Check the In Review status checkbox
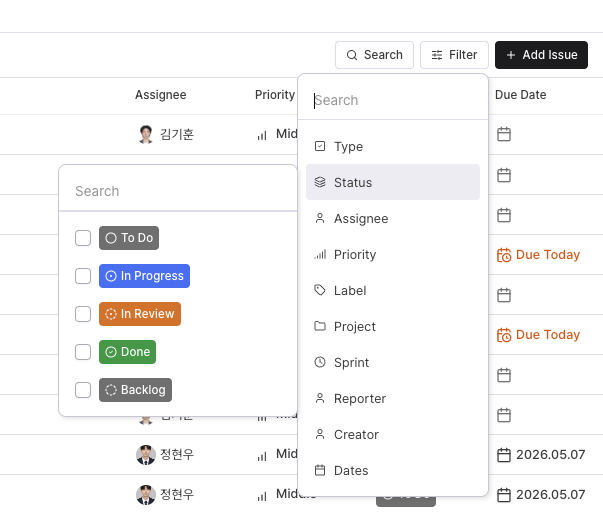Screen dimensions: 603x513 click(x=83, y=314)
